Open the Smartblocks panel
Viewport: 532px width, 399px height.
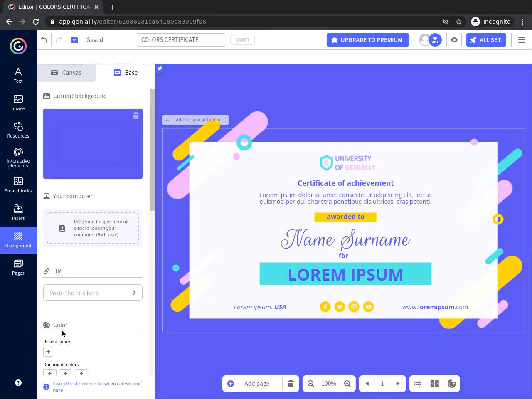pos(18,185)
